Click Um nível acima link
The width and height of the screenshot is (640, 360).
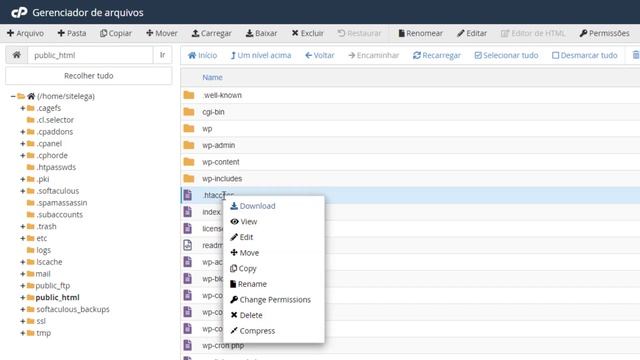pyautogui.click(x=261, y=56)
